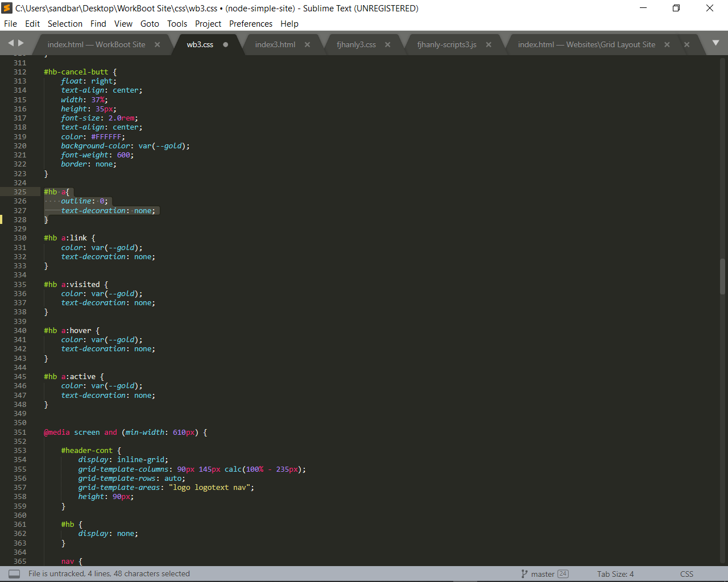Image resolution: width=728 pixels, height=582 pixels.
Task: Open the Selection menu
Action: coord(65,24)
